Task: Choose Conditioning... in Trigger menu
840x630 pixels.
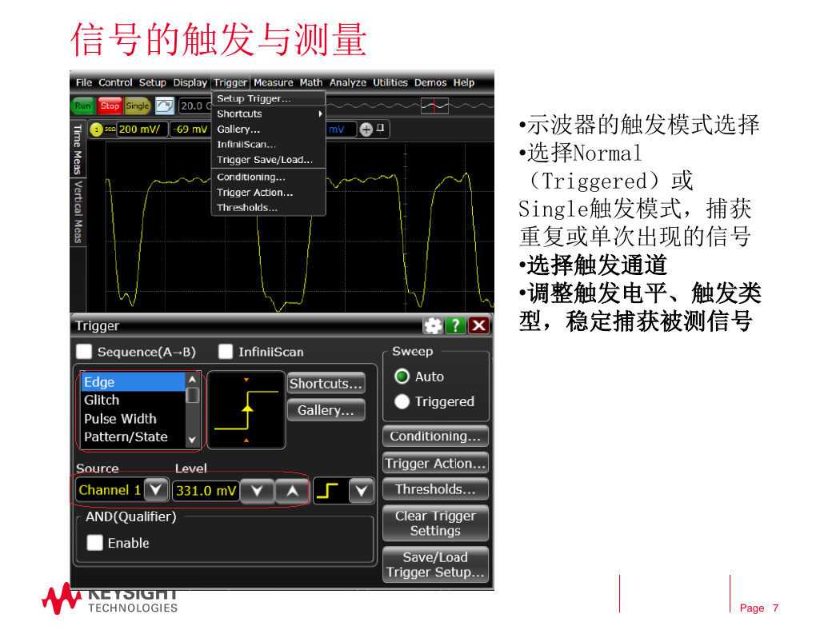Action: coord(268,177)
